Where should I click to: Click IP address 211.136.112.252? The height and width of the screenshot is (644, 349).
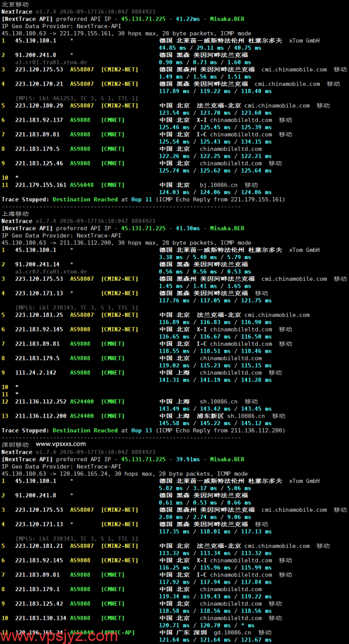pos(41,401)
